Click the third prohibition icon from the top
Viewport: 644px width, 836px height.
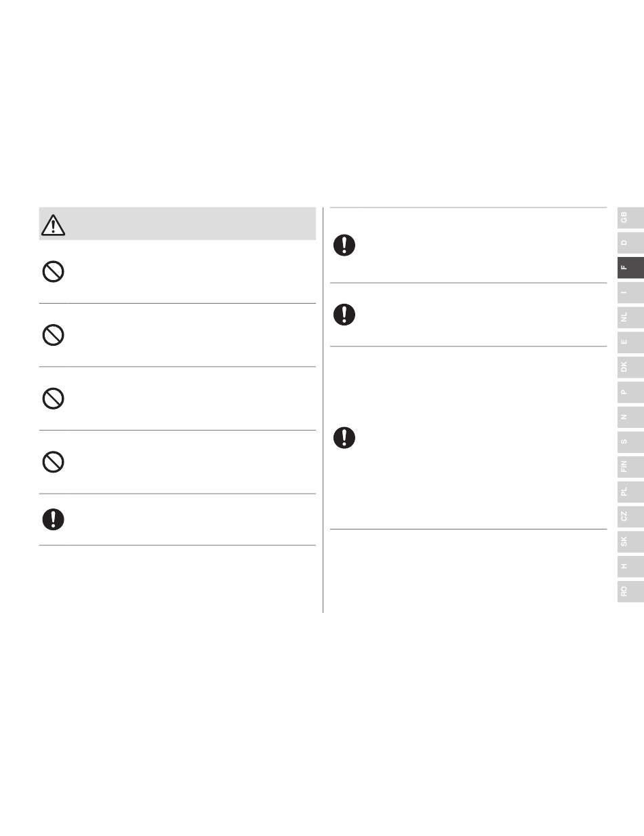pyautogui.click(x=54, y=399)
